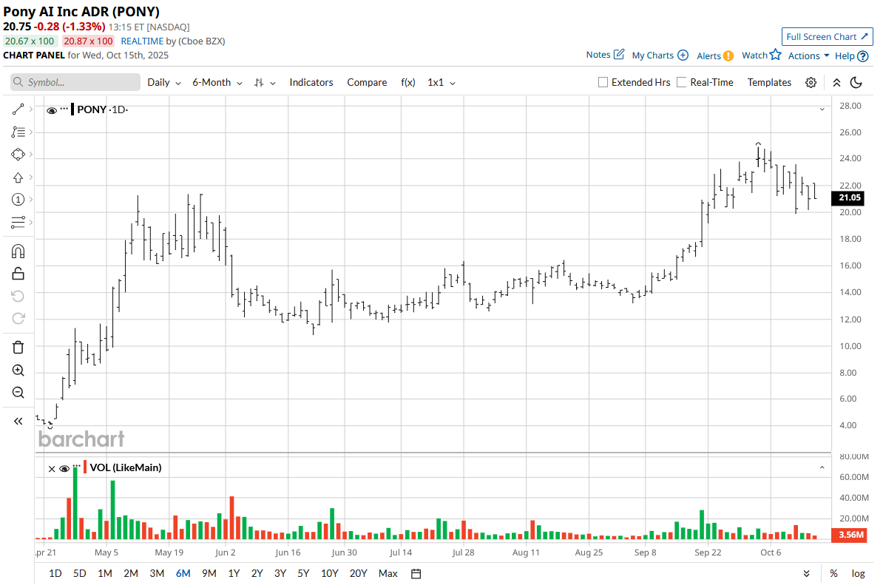Click the Full Screen Chart button
This screenshot has width=883, height=588.
tap(828, 36)
